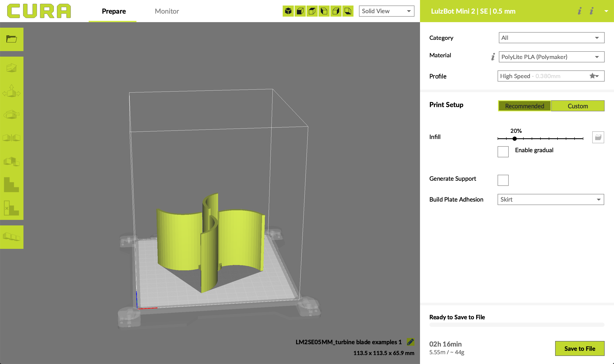
Task: Expand the Material selection dropdown
Action: pyautogui.click(x=551, y=57)
